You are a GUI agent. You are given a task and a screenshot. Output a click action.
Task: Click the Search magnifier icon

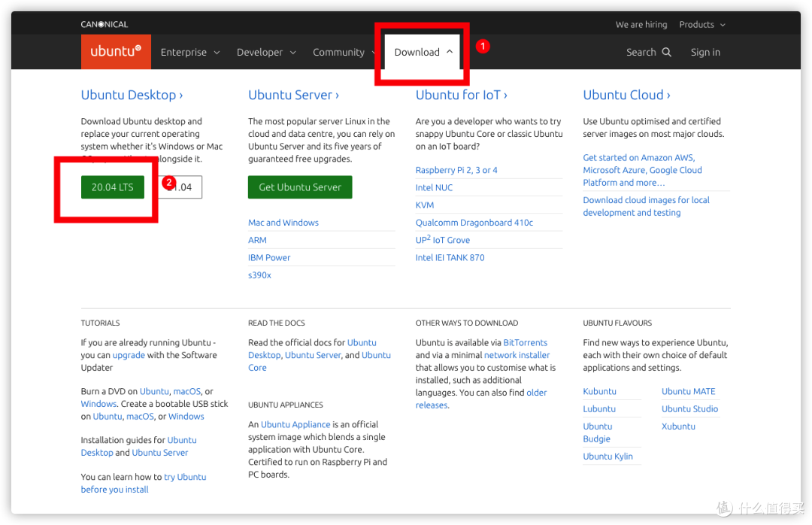tap(666, 52)
